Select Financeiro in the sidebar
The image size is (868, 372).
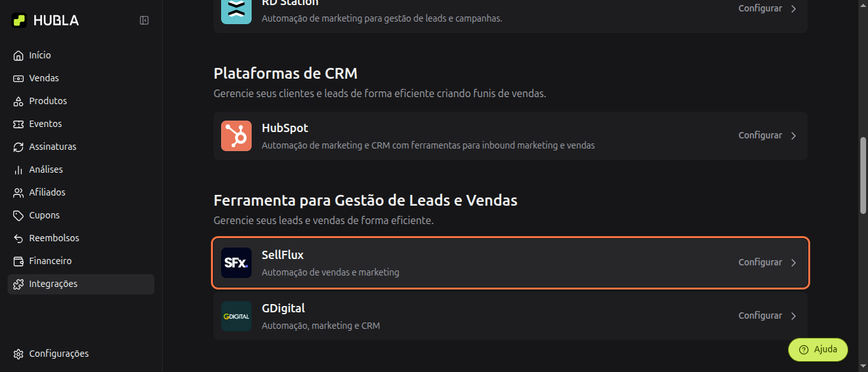click(x=50, y=261)
